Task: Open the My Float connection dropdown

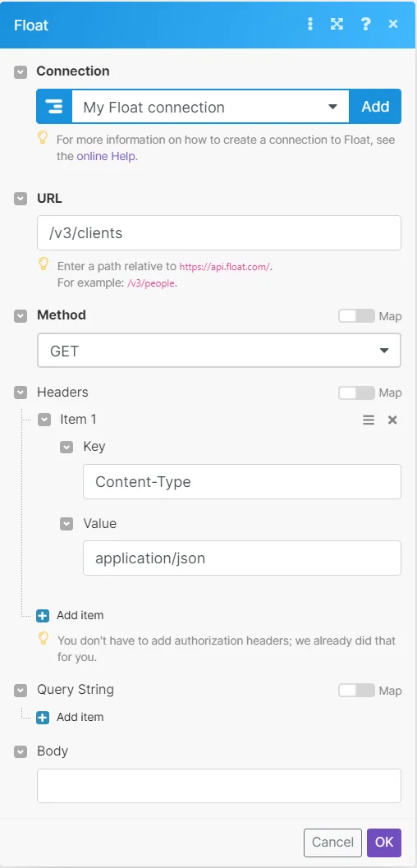Action: [x=210, y=106]
